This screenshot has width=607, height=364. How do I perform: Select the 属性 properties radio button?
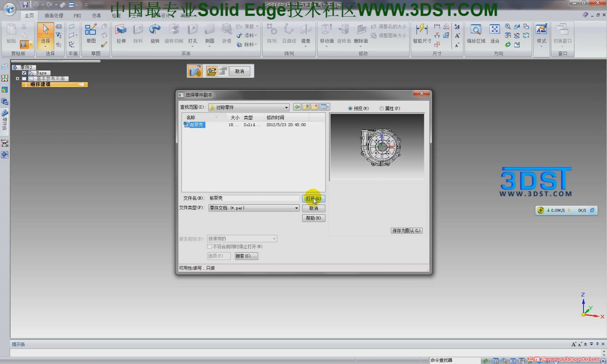382,108
